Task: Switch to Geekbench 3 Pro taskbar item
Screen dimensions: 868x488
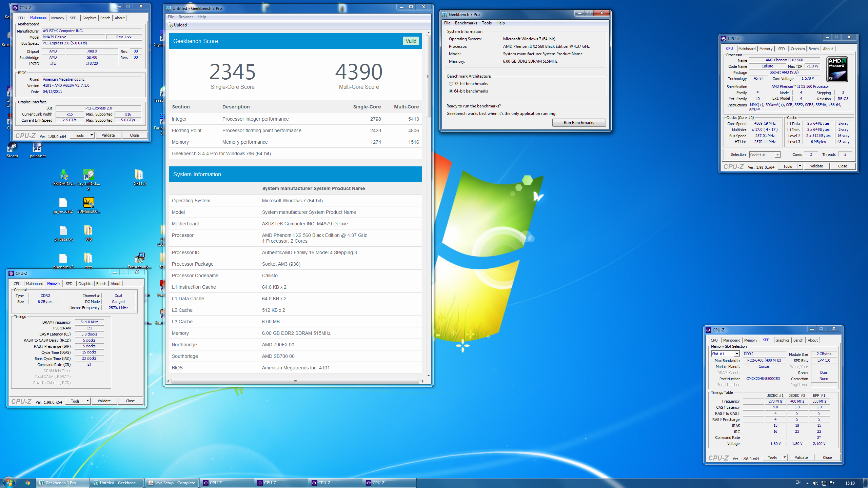Action: (63, 483)
